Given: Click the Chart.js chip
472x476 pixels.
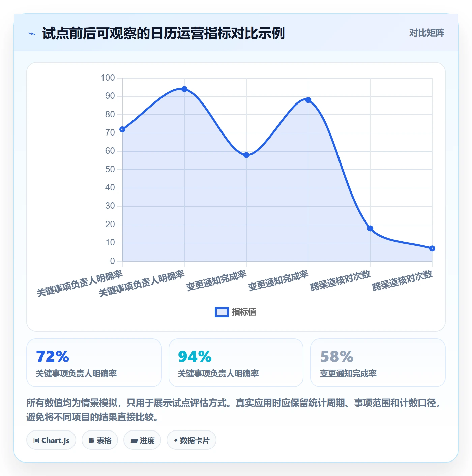Looking at the screenshot, I should tap(51, 440).
